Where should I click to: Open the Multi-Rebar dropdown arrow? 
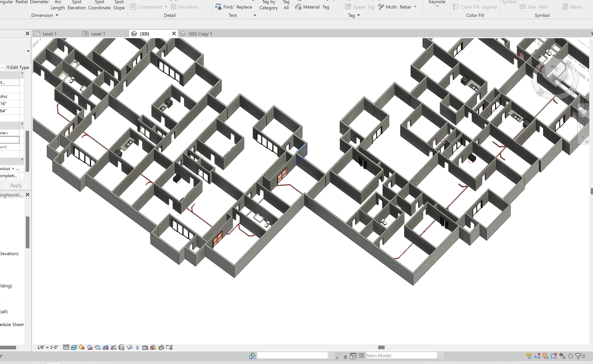[415, 7]
